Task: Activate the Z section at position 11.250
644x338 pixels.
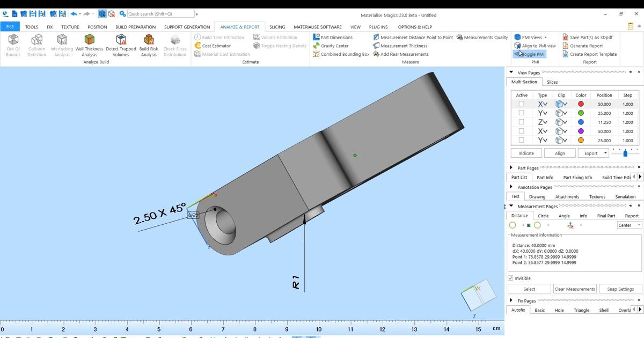Action: (521, 122)
